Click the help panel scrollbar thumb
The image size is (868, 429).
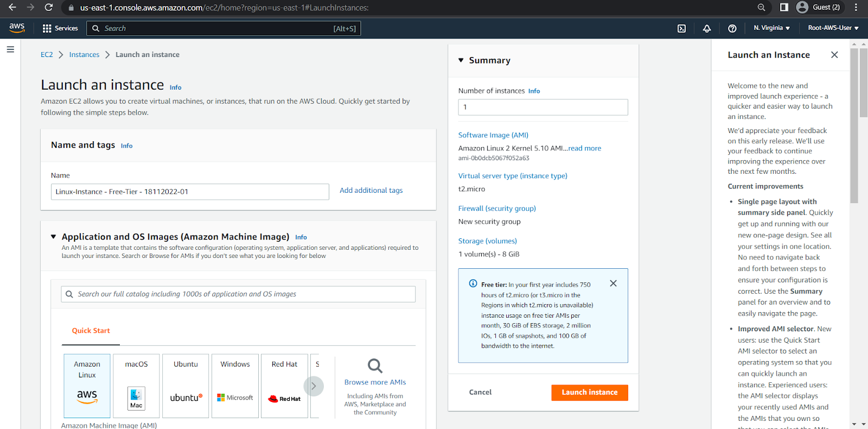[854, 125]
